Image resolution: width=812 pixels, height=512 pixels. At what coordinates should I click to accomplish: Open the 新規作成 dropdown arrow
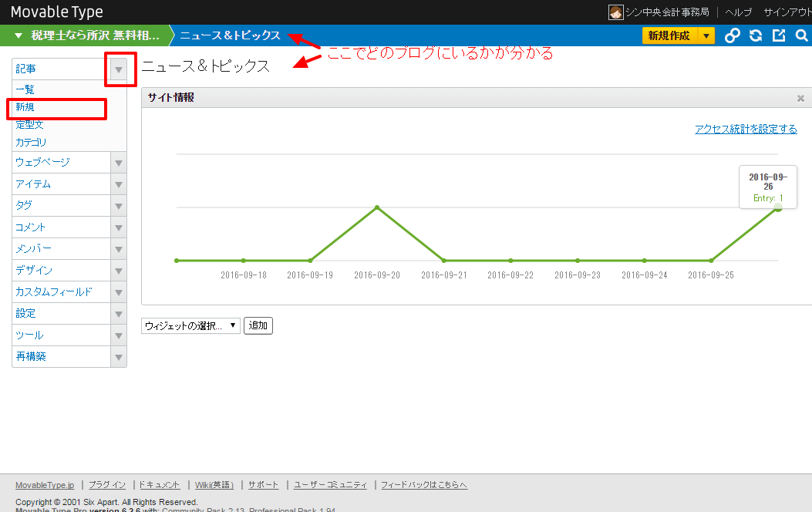tap(706, 35)
